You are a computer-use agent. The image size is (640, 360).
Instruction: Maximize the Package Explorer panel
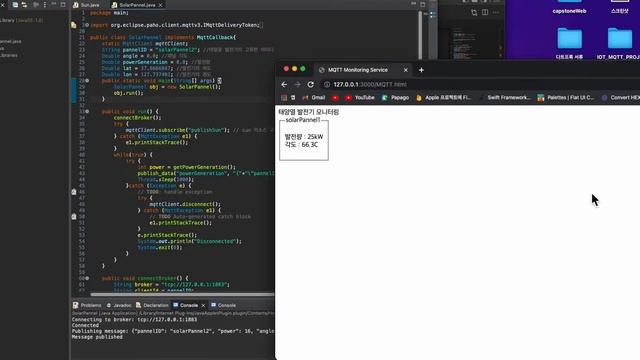(x=63, y=4)
